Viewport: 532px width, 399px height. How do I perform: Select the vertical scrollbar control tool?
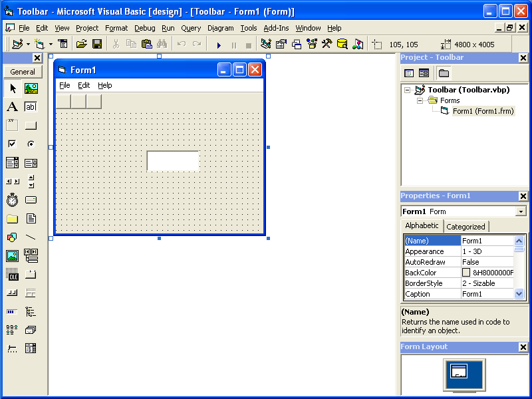pos(31,182)
